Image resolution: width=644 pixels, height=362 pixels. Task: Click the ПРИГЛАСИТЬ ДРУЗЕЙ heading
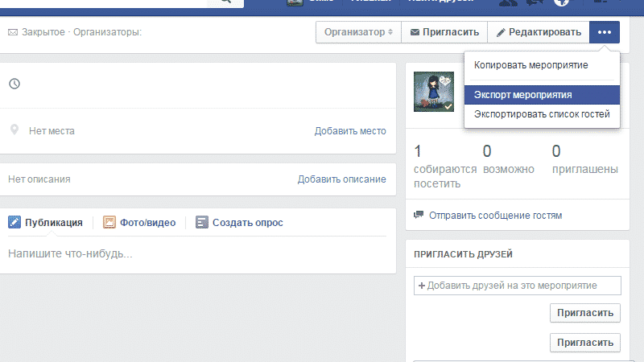[x=464, y=254]
